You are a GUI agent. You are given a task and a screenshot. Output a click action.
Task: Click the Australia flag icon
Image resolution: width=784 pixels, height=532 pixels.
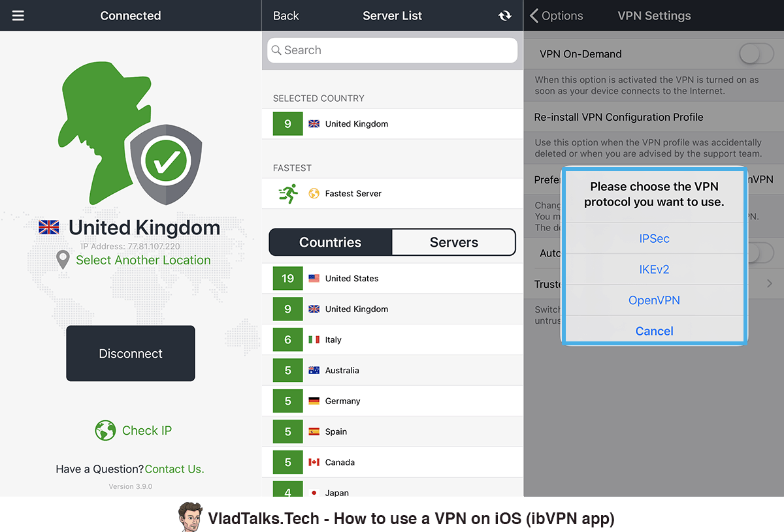pos(314,370)
